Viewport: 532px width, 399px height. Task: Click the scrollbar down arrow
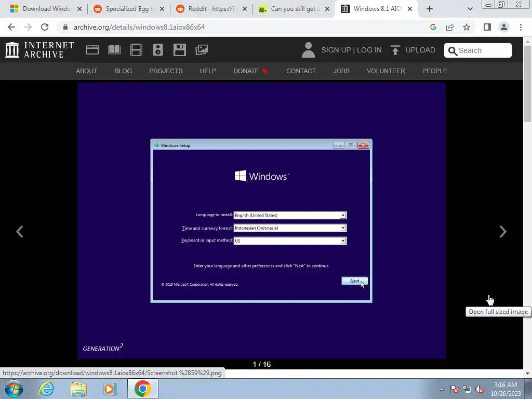tap(527, 374)
